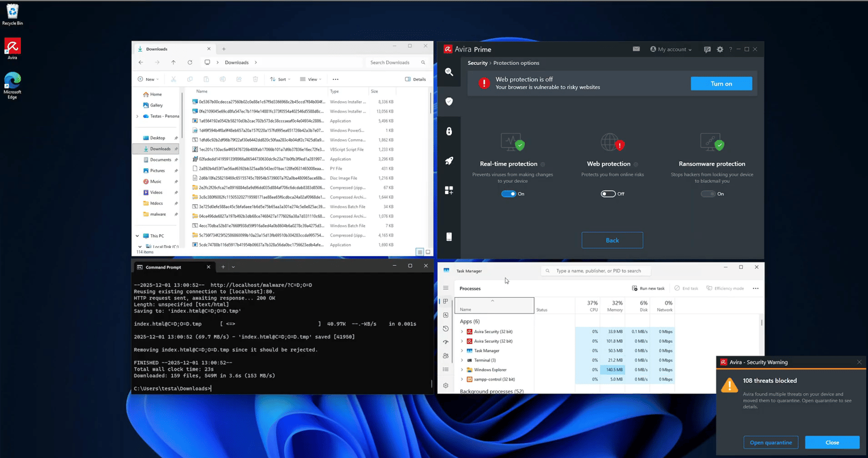Open Recycle Bin desktop icon
Screen dimensions: 868x458
(12, 14)
